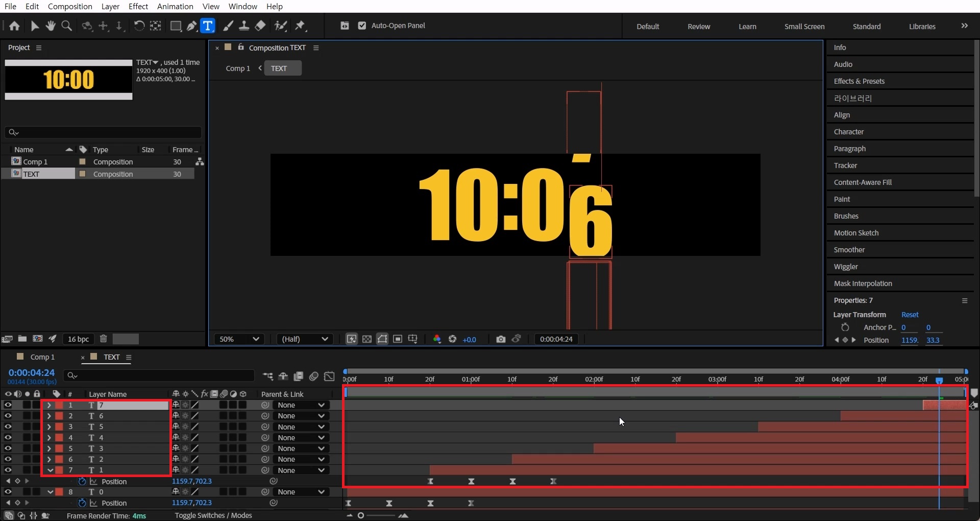Screen dimensions: 980x521
Task: Click the Project panel search field
Action: tap(104, 132)
